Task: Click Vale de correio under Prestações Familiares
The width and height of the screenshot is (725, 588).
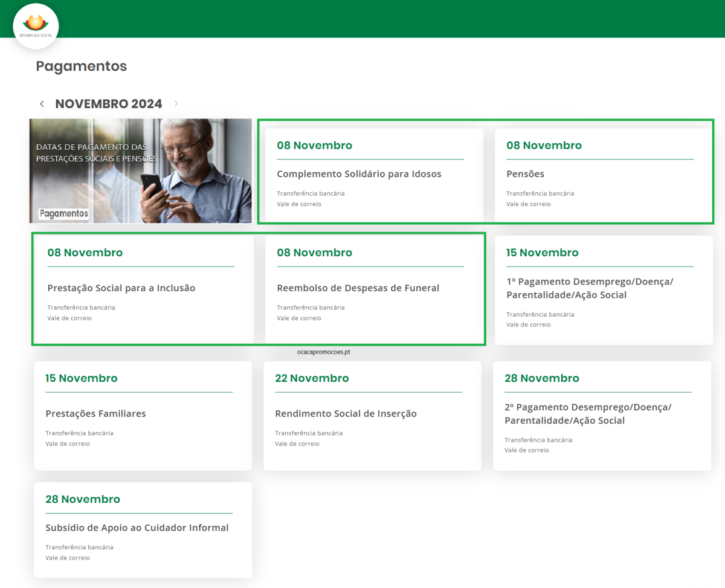Action: pyautogui.click(x=67, y=444)
